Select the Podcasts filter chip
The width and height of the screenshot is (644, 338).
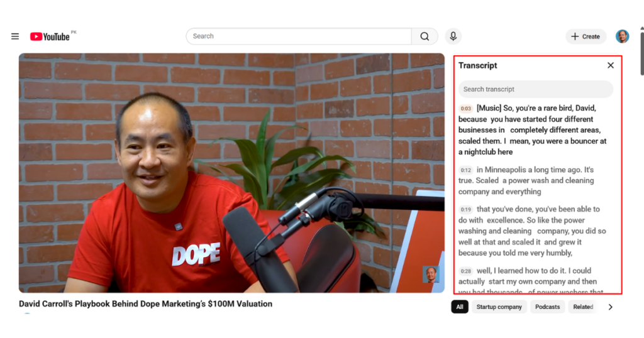click(547, 307)
